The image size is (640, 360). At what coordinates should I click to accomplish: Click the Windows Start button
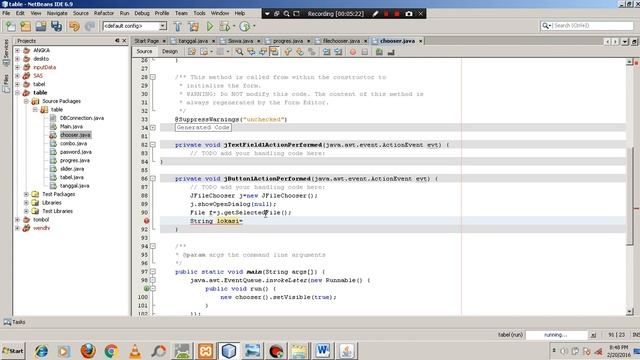13,351
